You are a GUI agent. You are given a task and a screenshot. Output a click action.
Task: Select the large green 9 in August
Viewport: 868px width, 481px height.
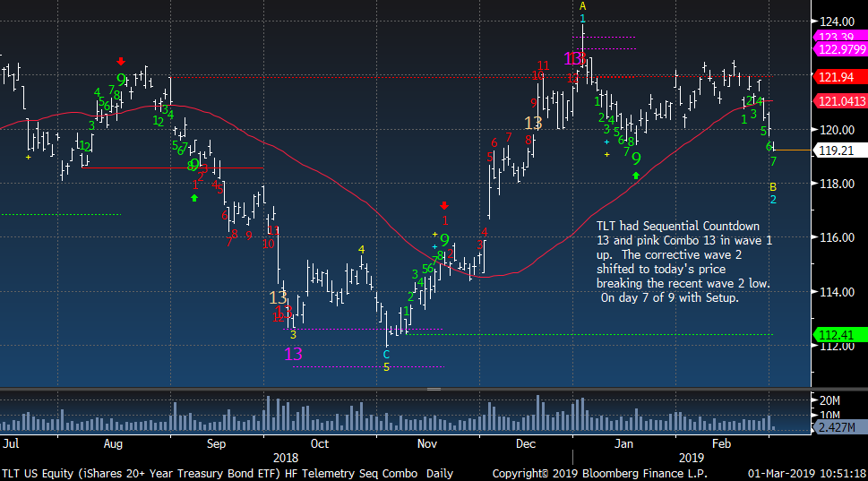click(121, 81)
